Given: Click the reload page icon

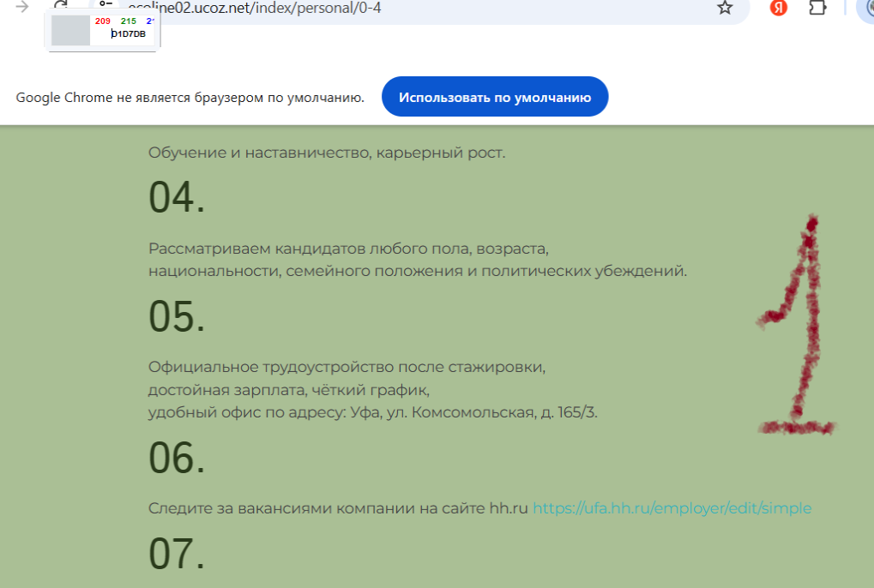Looking at the screenshot, I should (62, 7).
